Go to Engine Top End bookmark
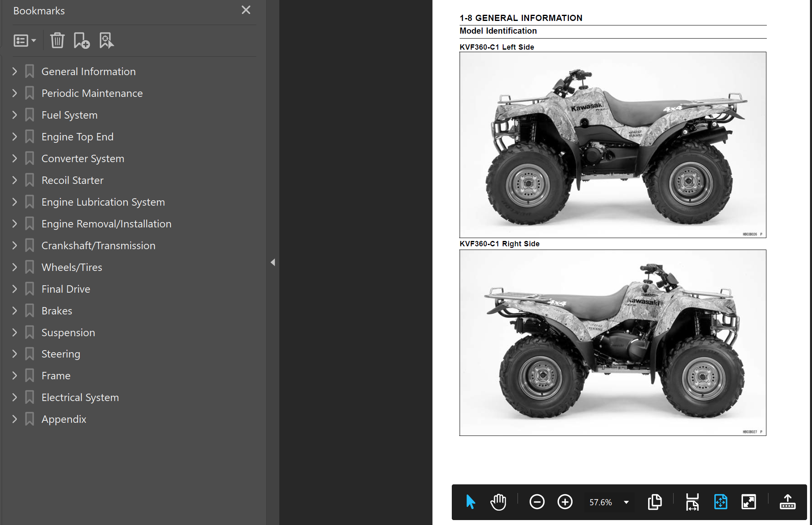This screenshot has height=525, width=812. tap(77, 137)
